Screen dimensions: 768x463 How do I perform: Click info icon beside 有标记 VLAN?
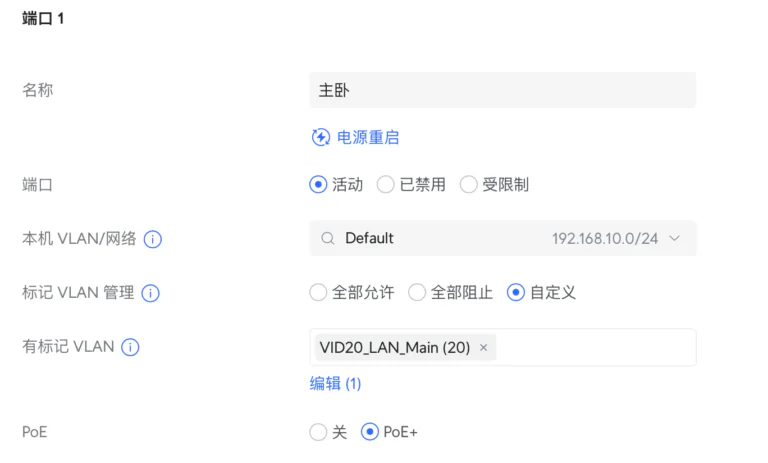[x=130, y=347]
